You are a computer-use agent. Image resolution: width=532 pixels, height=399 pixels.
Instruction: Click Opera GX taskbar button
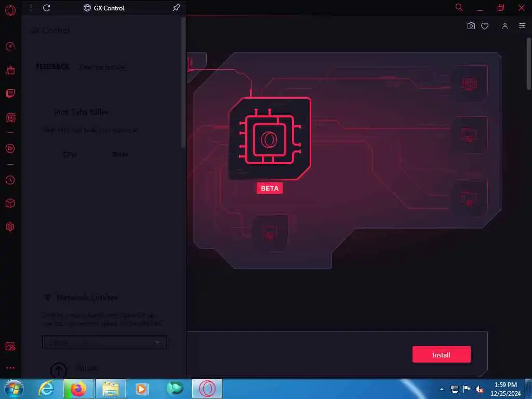pos(207,389)
